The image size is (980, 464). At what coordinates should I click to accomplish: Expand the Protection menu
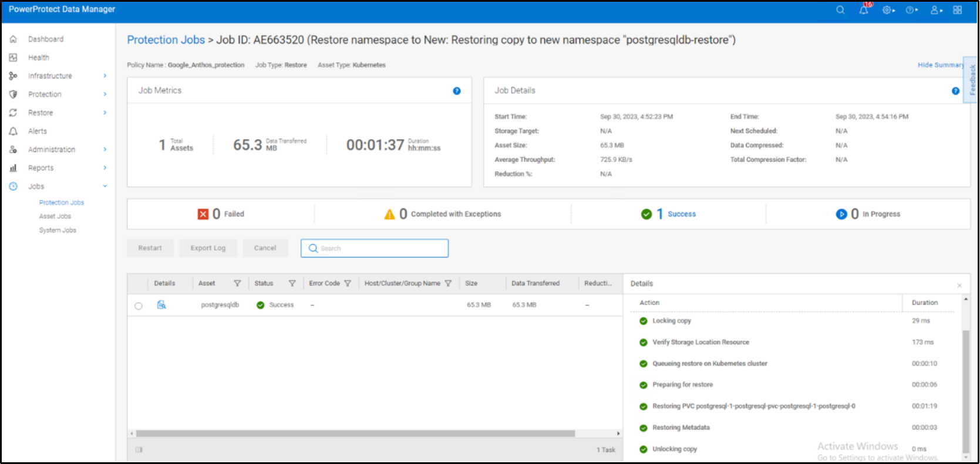105,94
